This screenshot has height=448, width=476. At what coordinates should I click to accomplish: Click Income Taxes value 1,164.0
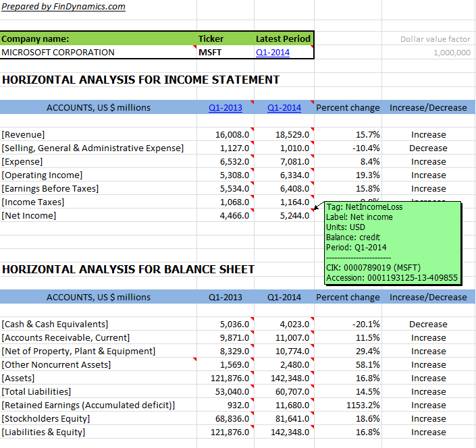click(x=294, y=202)
